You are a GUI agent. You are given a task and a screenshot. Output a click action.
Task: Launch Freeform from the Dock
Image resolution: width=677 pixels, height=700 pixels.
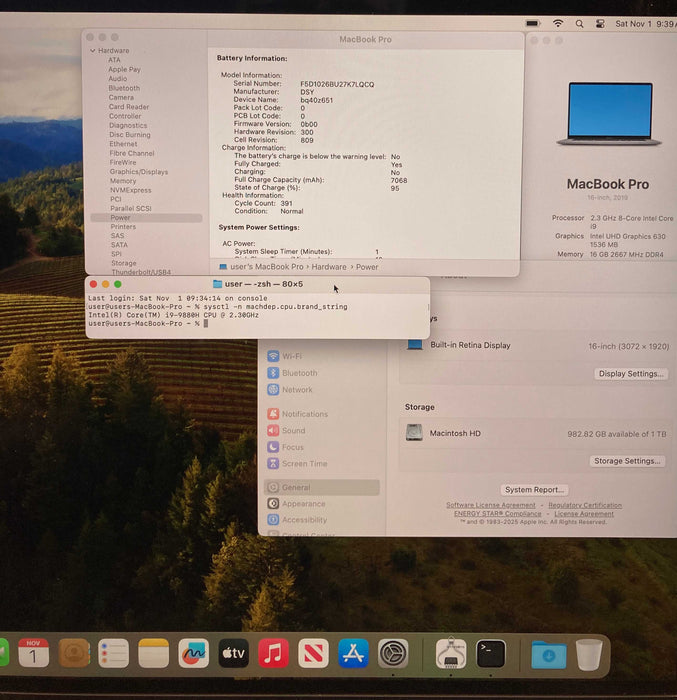coord(193,653)
